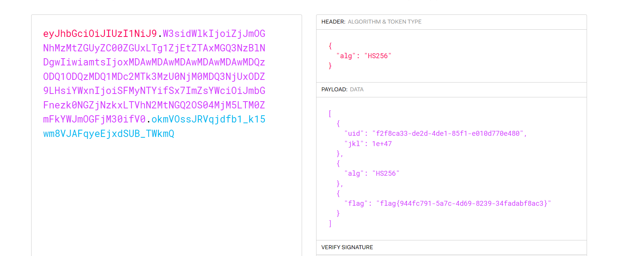Click the empty area below the encoded token
The image size is (644, 256).
point(166,198)
